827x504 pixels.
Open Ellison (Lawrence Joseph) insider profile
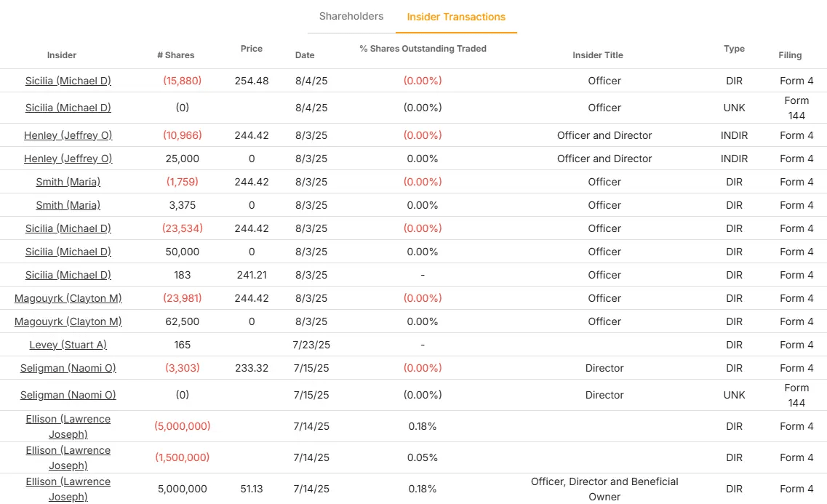(x=68, y=426)
